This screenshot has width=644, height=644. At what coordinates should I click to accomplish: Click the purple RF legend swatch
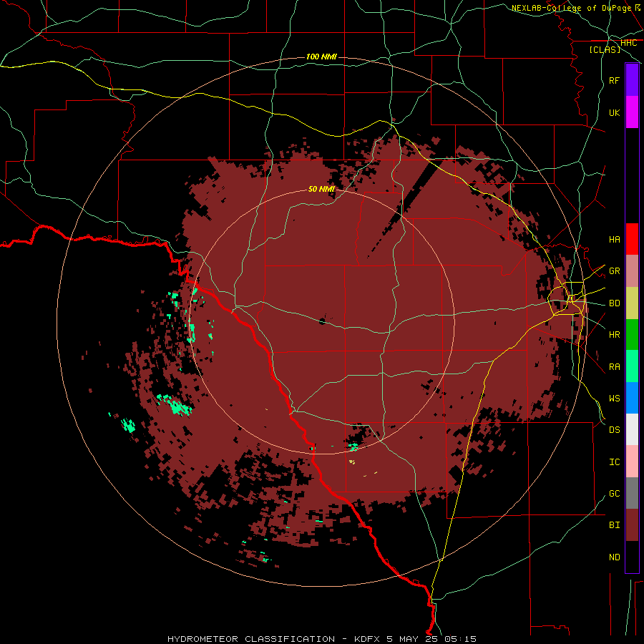[x=632, y=80]
